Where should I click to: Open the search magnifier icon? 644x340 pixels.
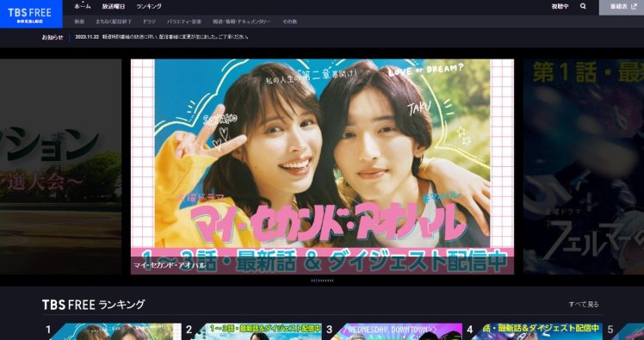(x=583, y=7)
